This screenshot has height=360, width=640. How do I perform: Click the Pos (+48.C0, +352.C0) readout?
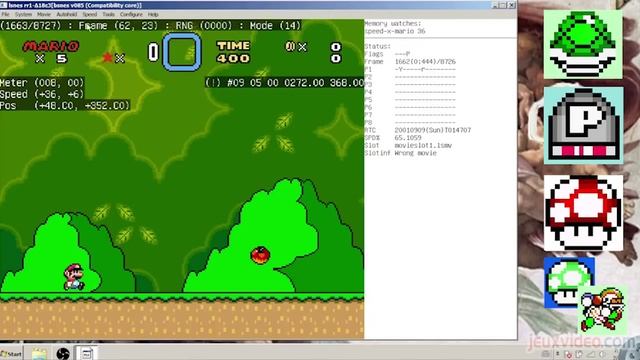[x=65, y=106]
